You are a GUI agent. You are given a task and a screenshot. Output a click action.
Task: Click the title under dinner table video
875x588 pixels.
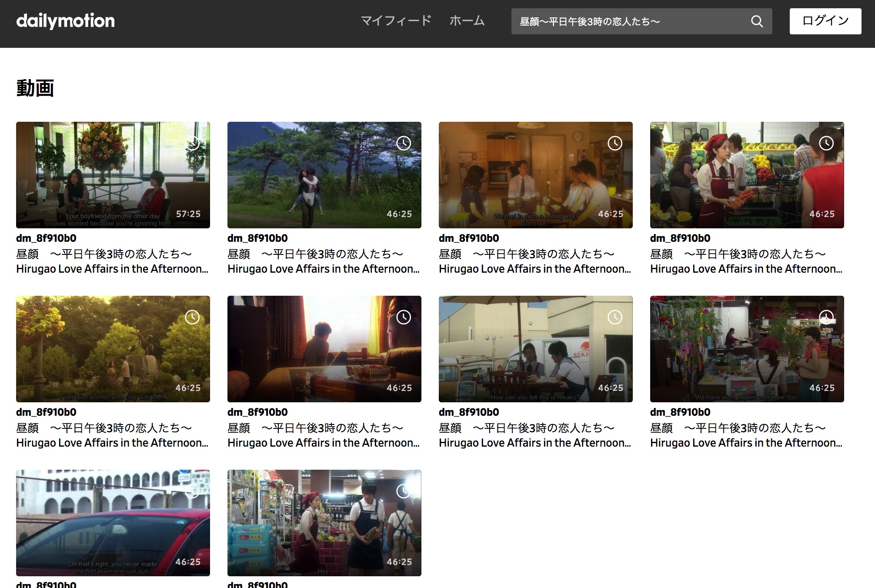pyautogui.click(x=535, y=261)
